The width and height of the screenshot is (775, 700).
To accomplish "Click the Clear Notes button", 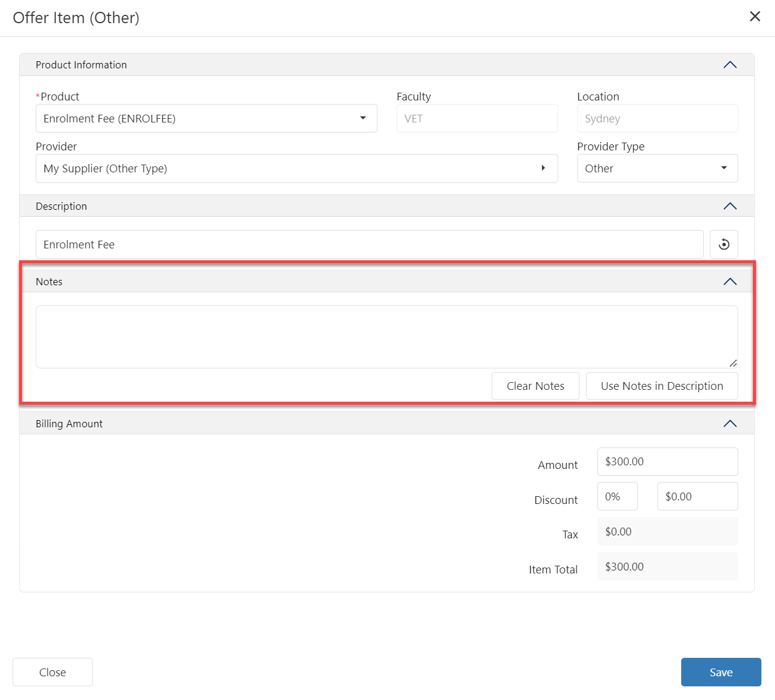I will 535,386.
